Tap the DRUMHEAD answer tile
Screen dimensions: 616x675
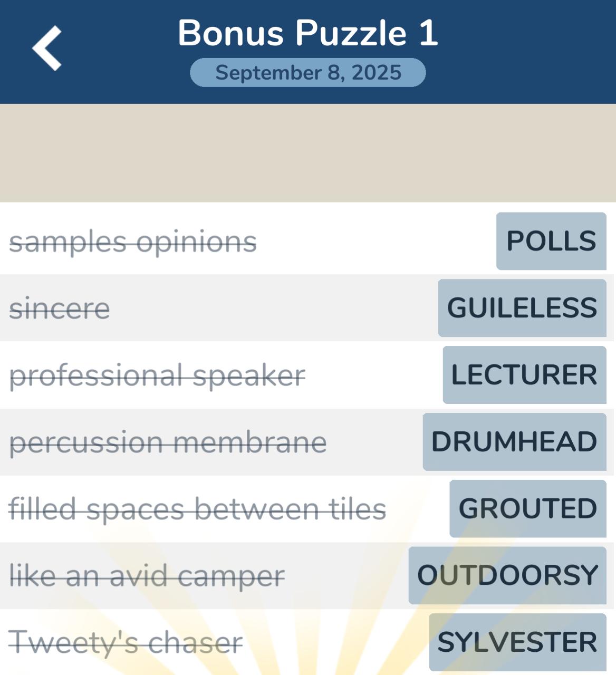coord(514,442)
